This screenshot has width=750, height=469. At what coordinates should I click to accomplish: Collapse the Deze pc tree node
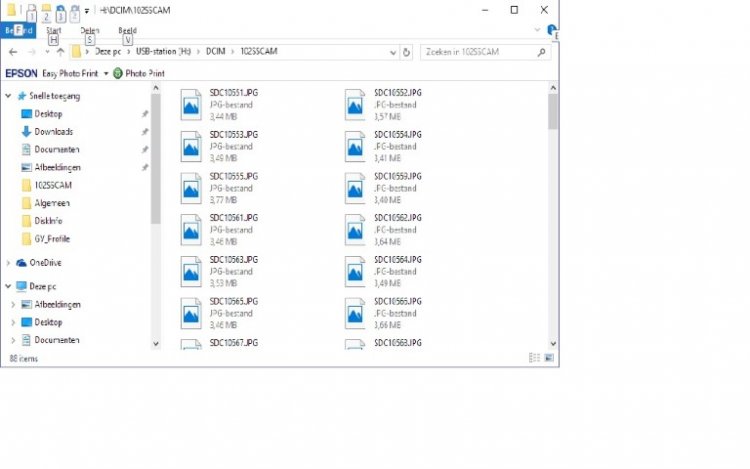point(8,286)
